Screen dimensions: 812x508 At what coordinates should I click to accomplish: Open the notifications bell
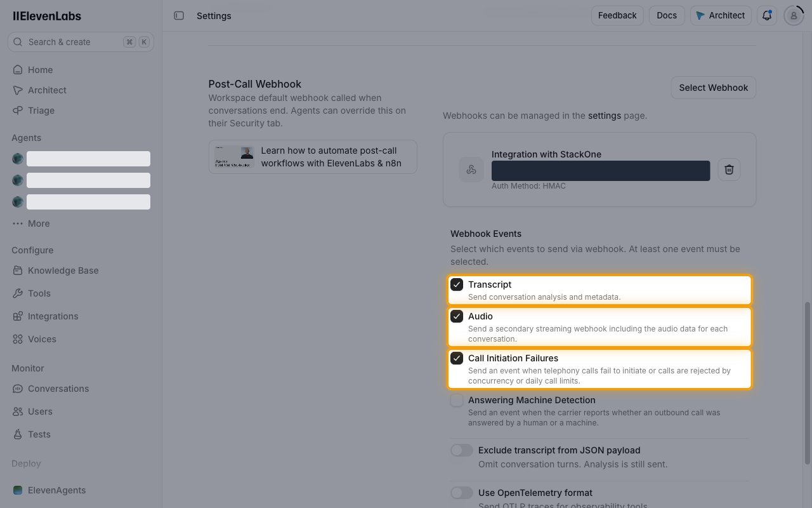(x=767, y=15)
